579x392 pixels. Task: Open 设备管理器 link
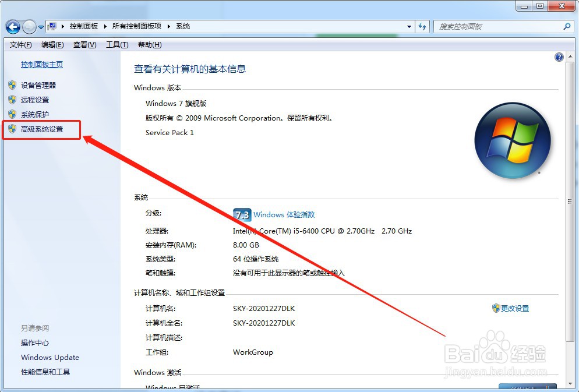pos(38,85)
